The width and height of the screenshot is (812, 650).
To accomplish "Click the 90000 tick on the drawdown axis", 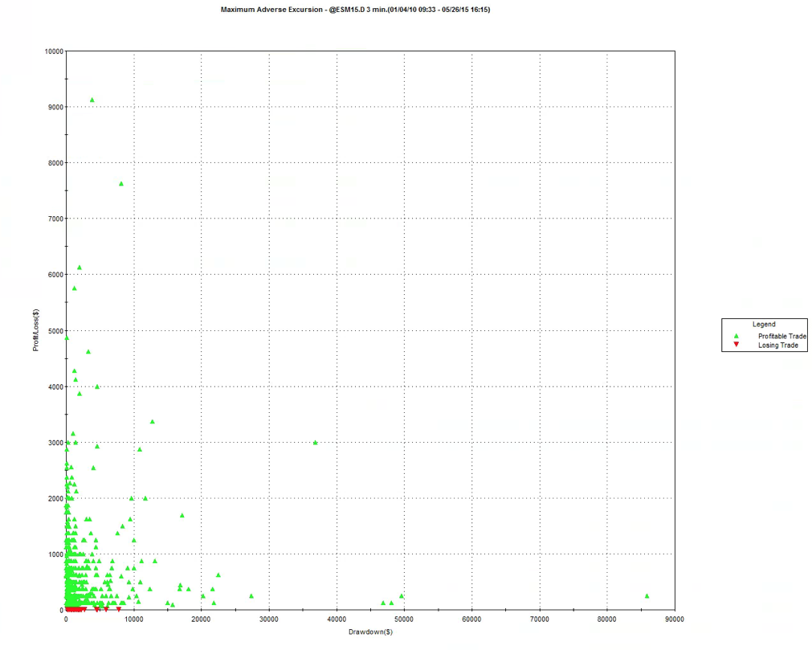I will (675, 619).
